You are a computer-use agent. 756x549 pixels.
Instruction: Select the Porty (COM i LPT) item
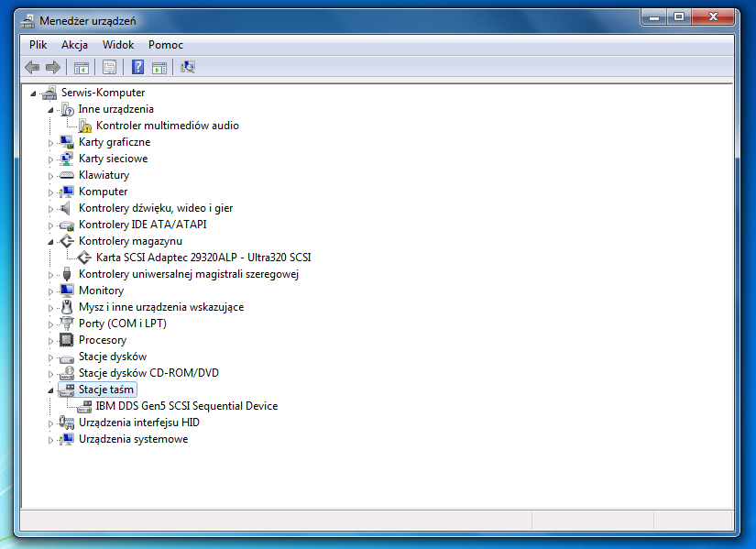tap(123, 324)
